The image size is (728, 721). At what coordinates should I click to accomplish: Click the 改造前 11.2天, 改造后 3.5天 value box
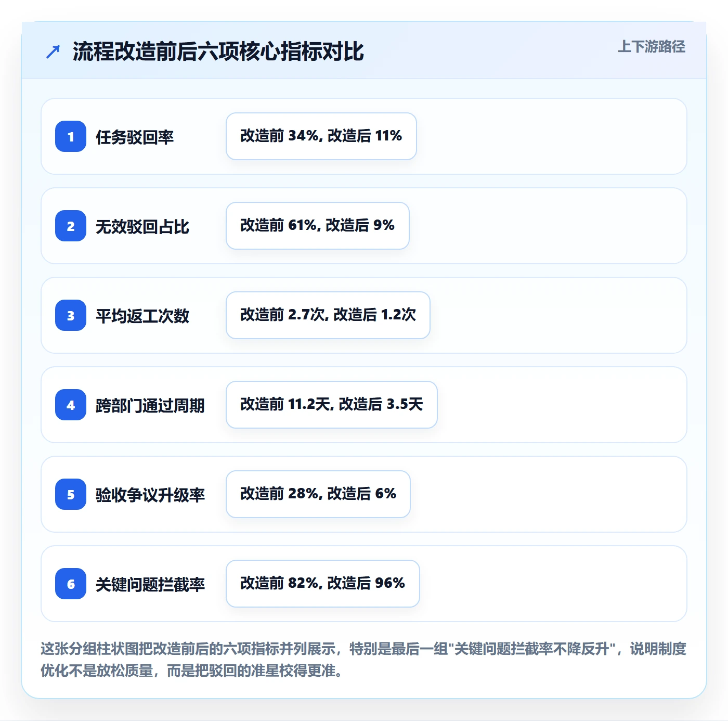(332, 405)
